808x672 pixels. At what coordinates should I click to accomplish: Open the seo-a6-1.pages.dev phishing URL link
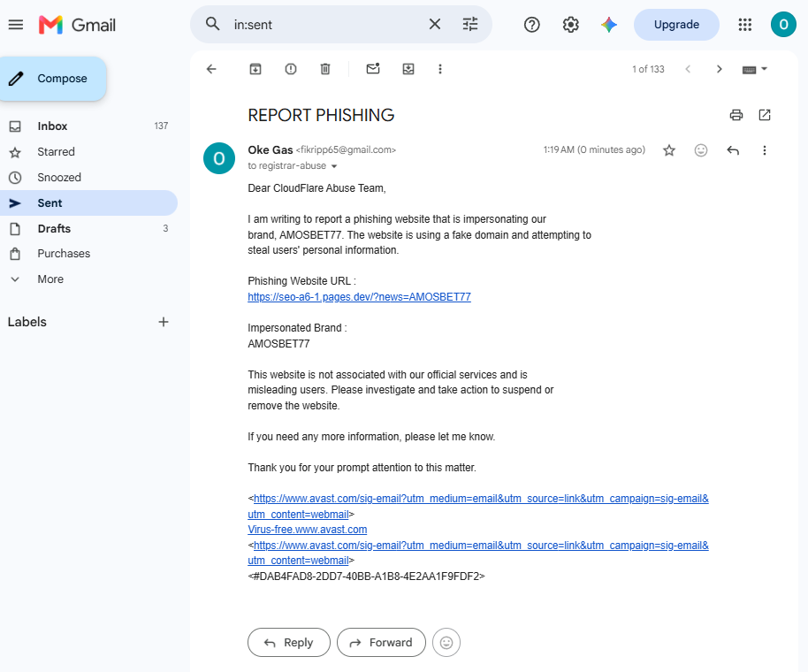coord(359,297)
